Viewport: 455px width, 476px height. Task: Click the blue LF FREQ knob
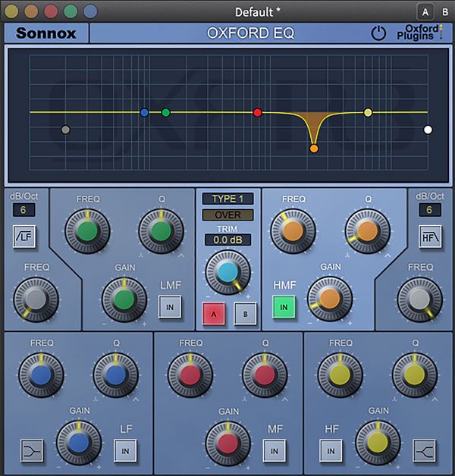coord(41,375)
